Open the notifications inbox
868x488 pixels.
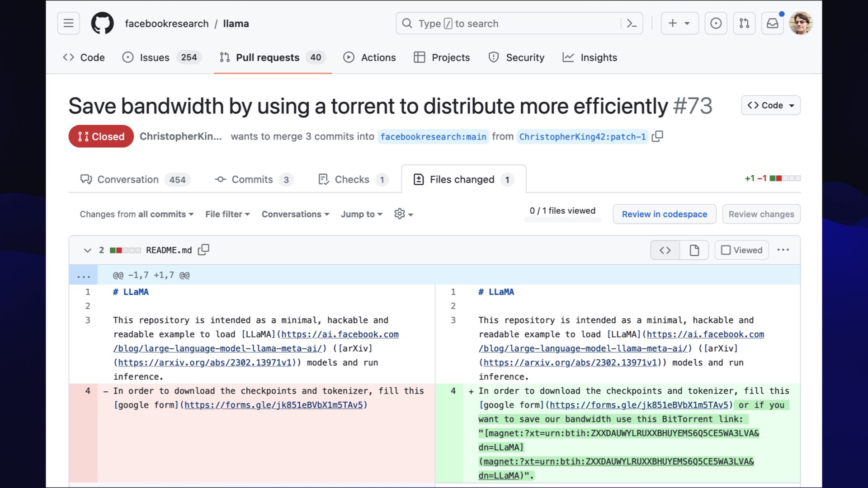point(773,23)
